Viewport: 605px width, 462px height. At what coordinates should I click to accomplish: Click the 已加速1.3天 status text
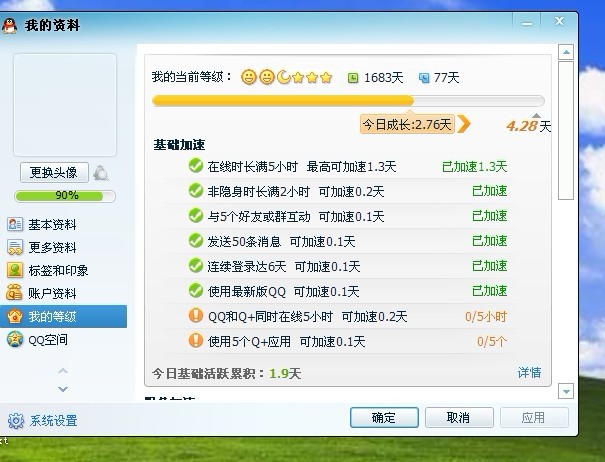(474, 167)
